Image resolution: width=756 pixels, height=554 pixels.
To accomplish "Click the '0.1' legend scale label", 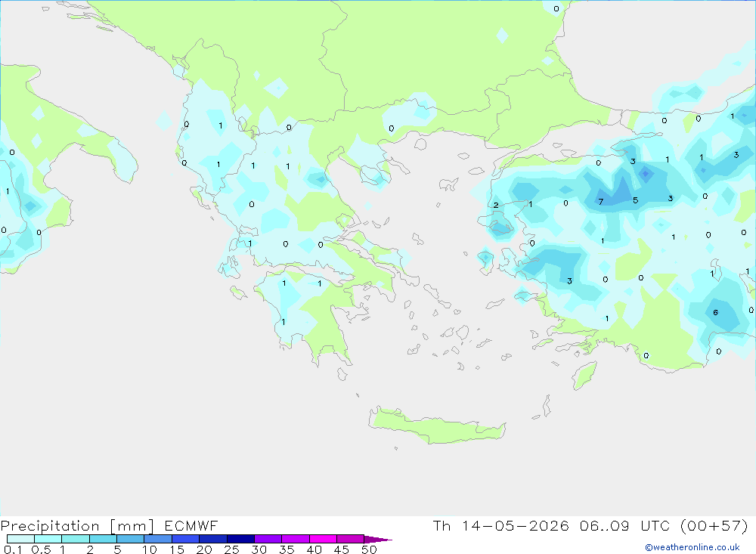I will point(13,549).
